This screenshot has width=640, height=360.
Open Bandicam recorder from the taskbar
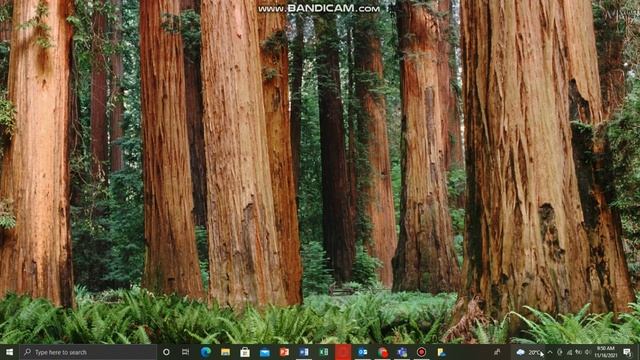(x=421, y=352)
